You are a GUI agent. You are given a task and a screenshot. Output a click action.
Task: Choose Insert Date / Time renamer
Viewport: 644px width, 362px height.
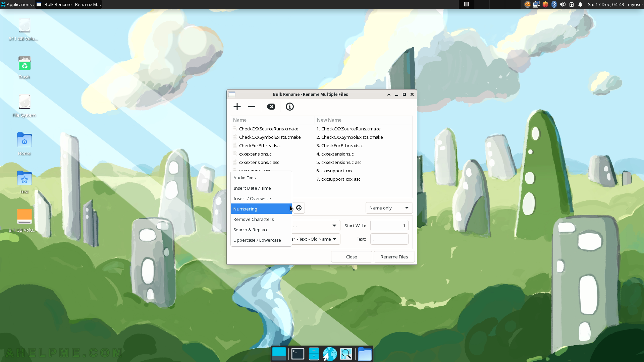[x=261, y=188]
